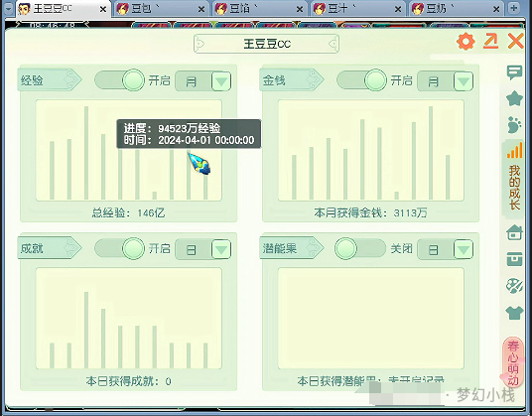Click the 总经验: 146亿 text
Screen dimensions: 532x416
[128, 213]
